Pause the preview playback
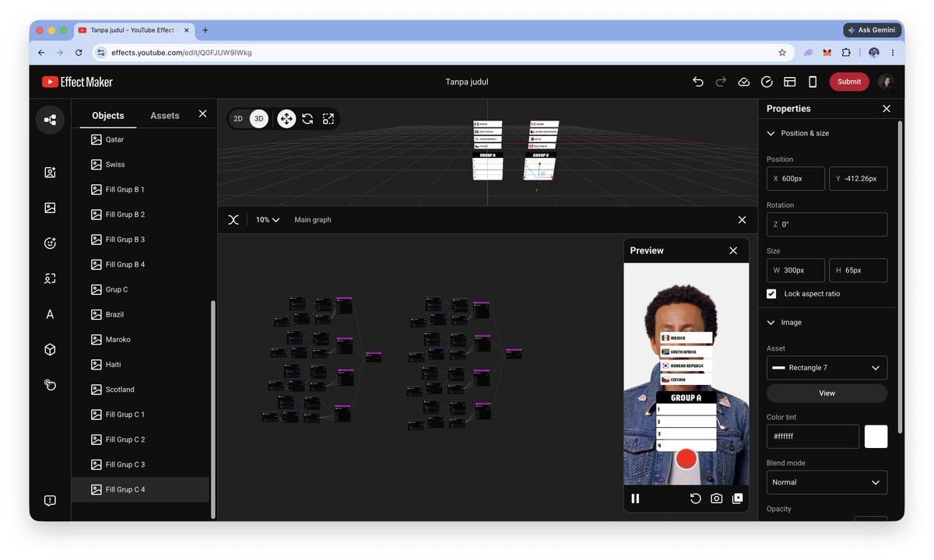Screen dimensions: 934x560 click(635, 499)
